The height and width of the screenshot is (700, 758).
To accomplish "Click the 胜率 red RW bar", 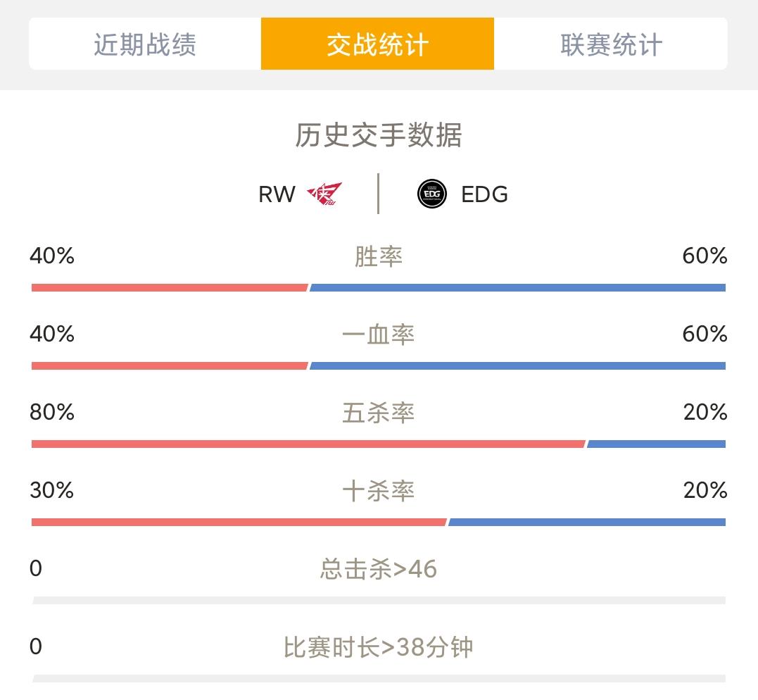I will tap(170, 287).
